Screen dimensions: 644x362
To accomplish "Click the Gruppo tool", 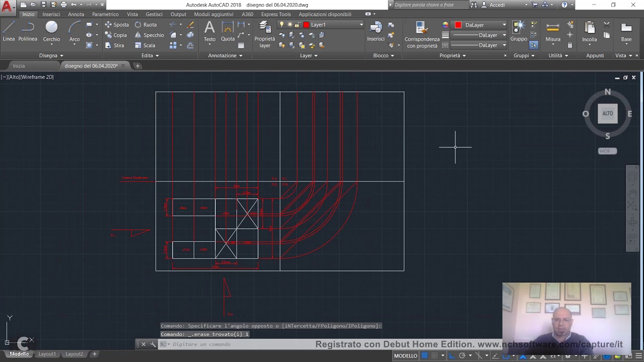I will click(519, 31).
